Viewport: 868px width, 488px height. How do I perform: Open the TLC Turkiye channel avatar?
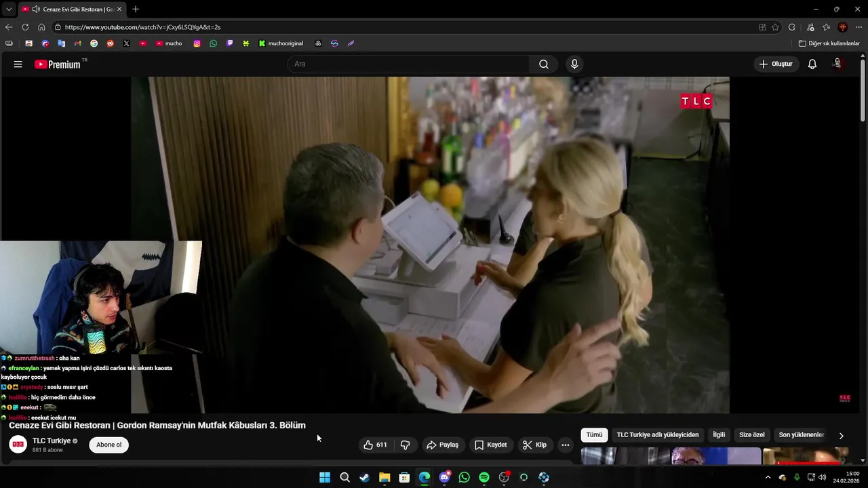point(18,445)
